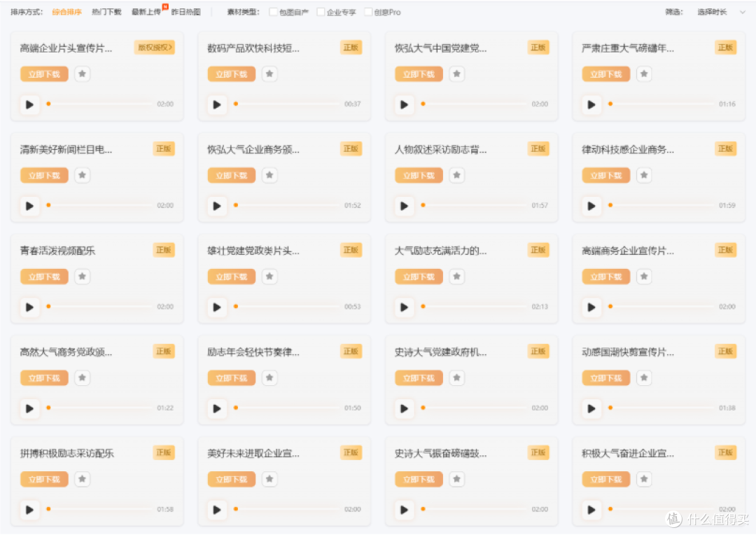Star the 励志年会轻快节奏律 track
The height and width of the screenshot is (535, 756).
(x=269, y=377)
